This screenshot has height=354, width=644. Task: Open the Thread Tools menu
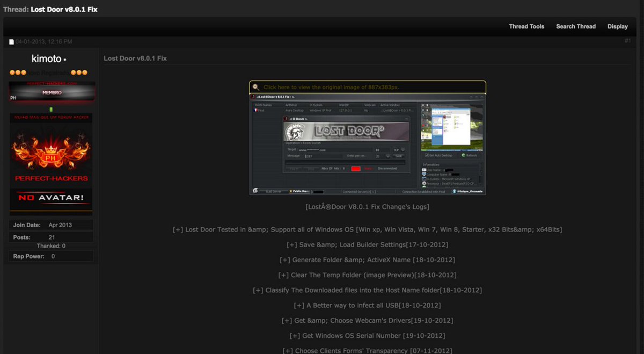(526, 26)
